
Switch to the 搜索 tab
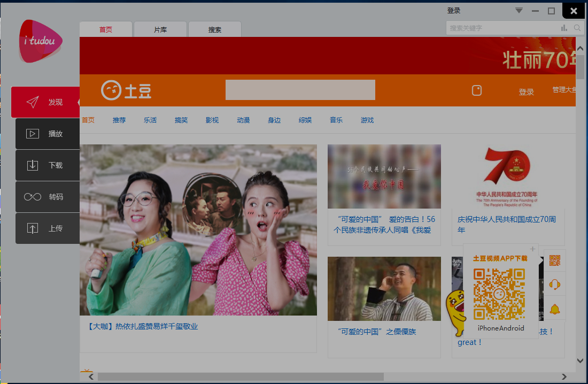[215, 30]
